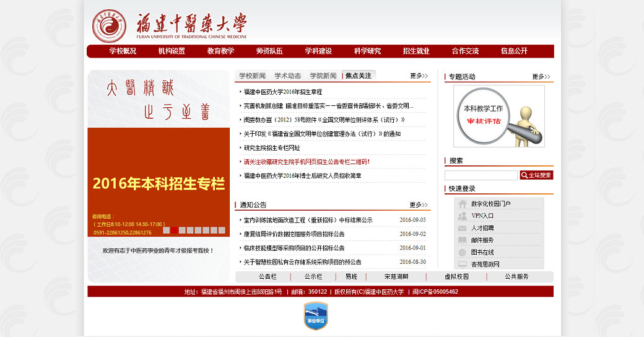The width and height of the screenshot is (644, 337).
Task: Open 合作交流 navigation menu
Action: [465, 51]
